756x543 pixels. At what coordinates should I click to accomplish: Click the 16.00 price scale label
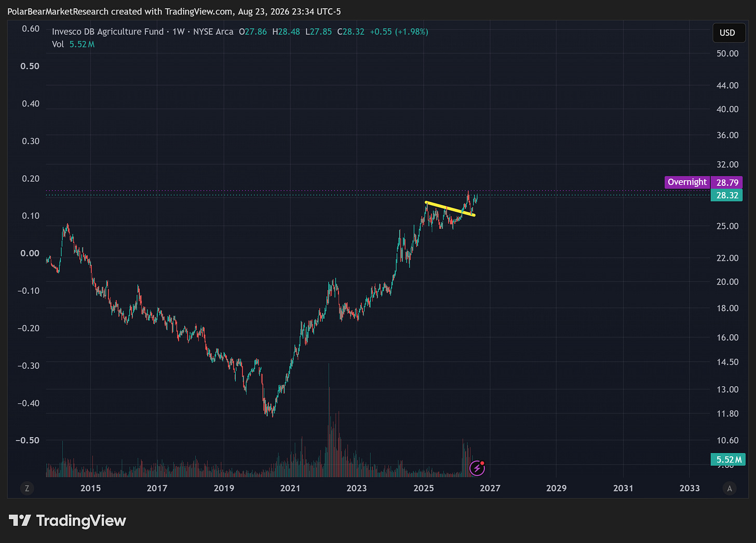point(727,337)
